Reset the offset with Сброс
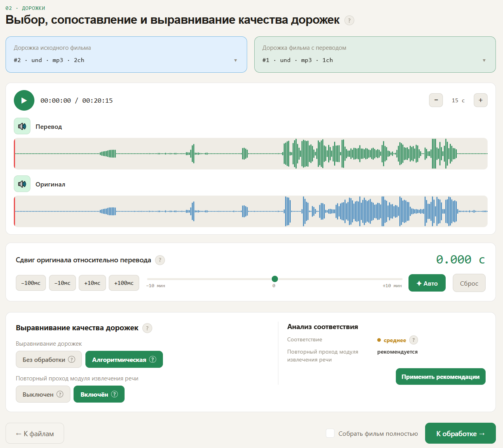The image size is (503, 448). coord(469,283)
